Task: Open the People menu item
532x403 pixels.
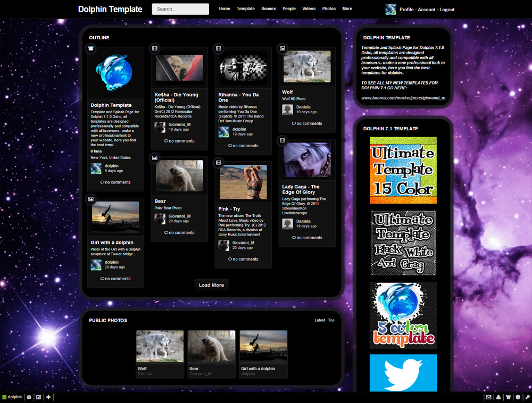Action: coord(289,9)
